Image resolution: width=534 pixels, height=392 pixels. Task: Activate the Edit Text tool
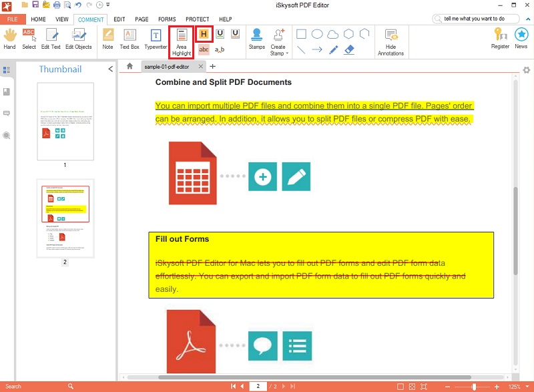click(x=51, y=41)
